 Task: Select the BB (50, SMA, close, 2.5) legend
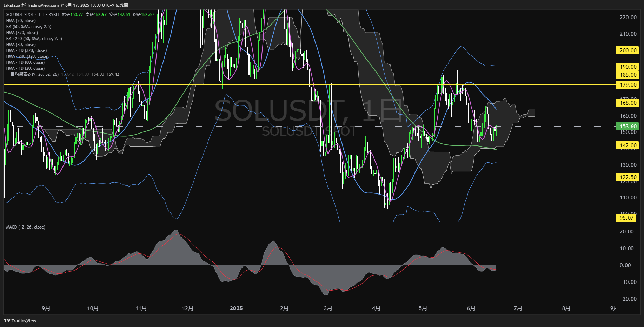(x=29, y=27)
